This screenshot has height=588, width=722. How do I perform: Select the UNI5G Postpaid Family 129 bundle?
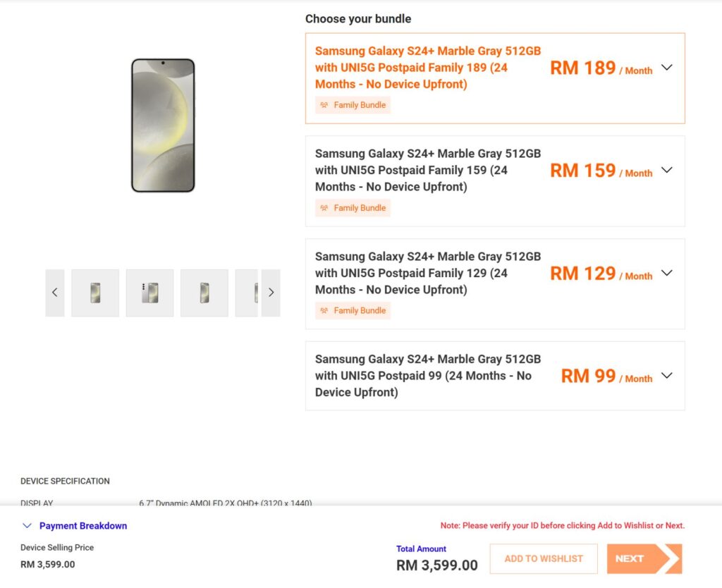pos(495,283)
